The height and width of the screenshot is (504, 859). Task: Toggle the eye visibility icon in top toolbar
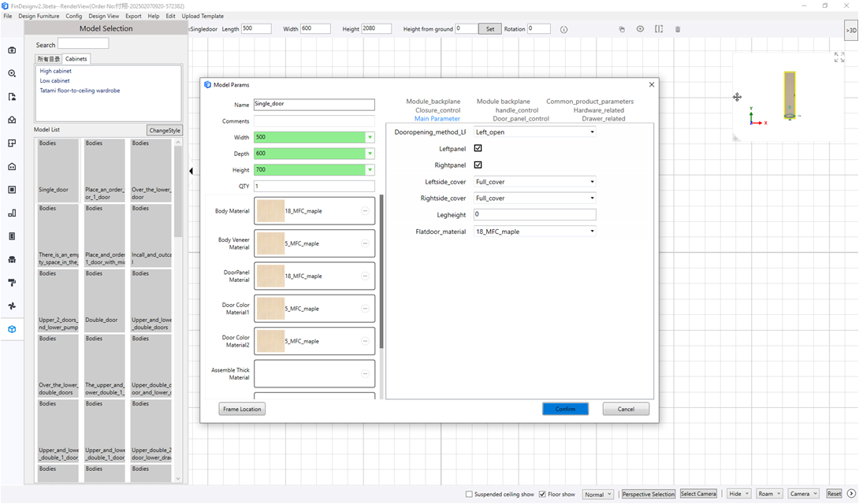(640, 29)
